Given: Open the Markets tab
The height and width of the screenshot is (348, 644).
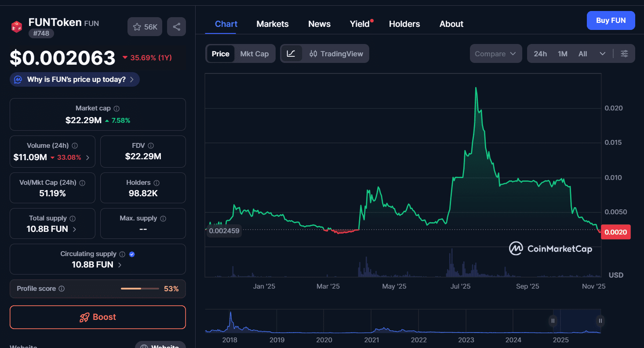Looking at the screenshot, I should click(272, 24).
